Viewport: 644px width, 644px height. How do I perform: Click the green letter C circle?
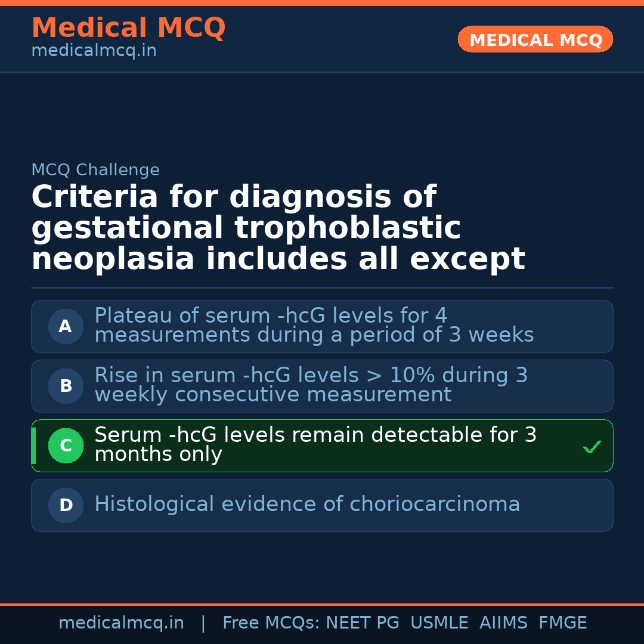pyautogui.click(x=66, y=446)
